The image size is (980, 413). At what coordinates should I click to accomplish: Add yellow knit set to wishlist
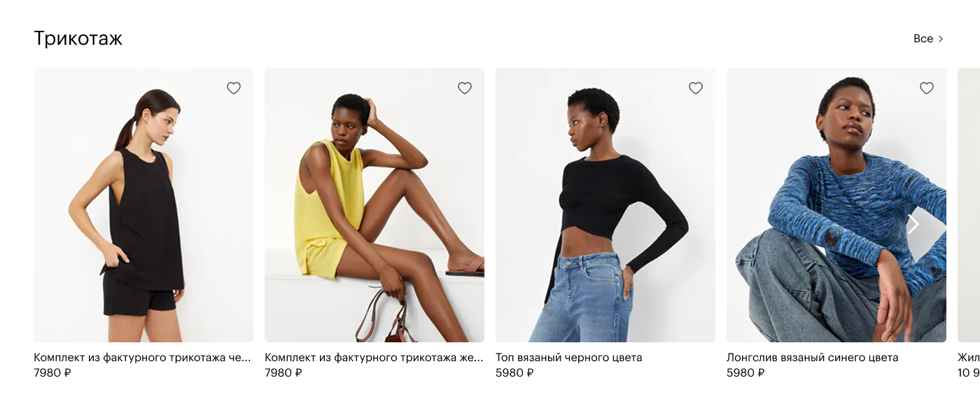coord(465,88)
